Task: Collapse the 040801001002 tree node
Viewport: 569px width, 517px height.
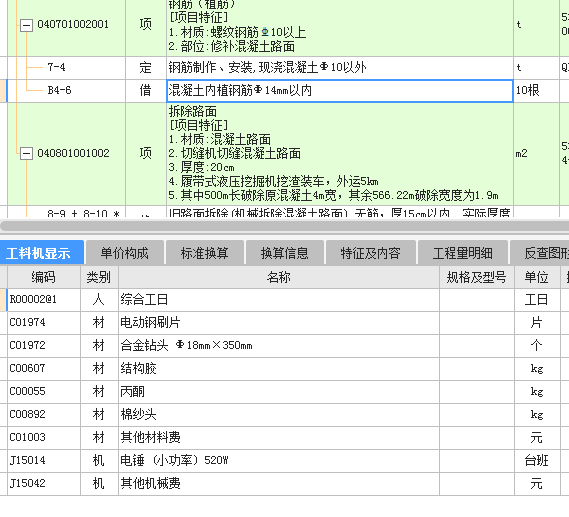Action: point(26,153)
